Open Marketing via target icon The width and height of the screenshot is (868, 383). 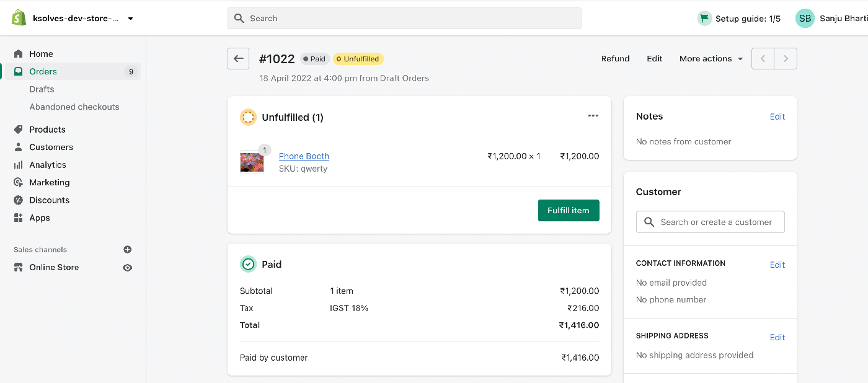[19, 182]
